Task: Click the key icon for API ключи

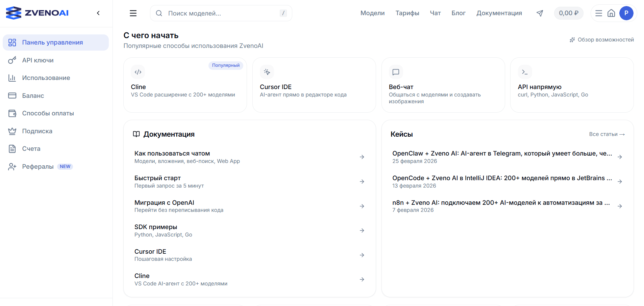Action: tap(12, 60)
